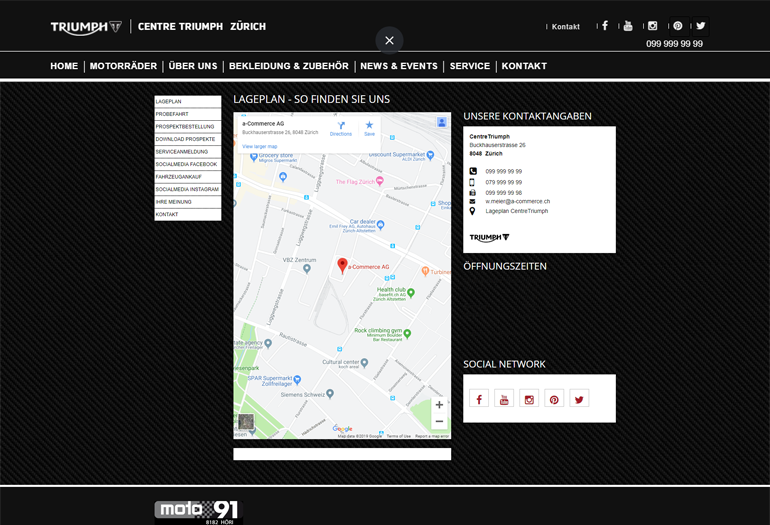The height and width of the screenshot is (525, 770).
Task: Click the Kontakt link in top header
Action: (x=566, y=27)
